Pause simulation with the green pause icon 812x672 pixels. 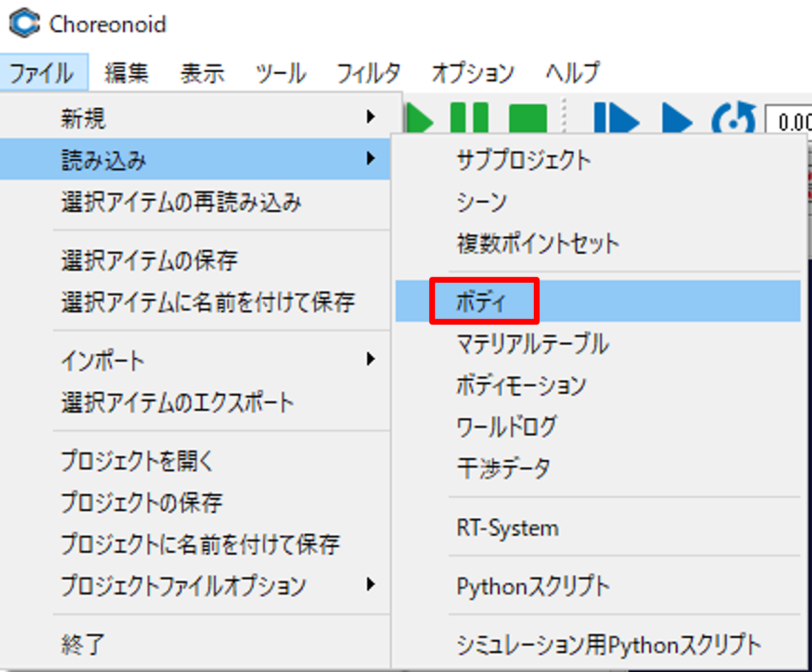click(x=469, y=118)
